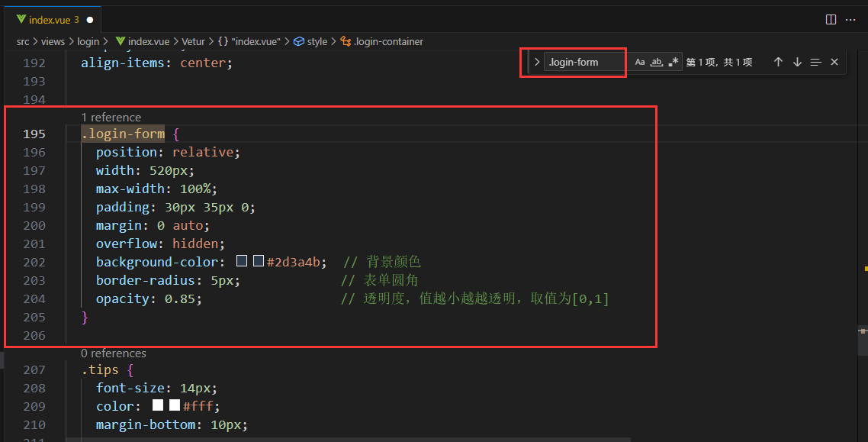This screenshot has height=442, width=868.
Task: Click the "overflow: hidden;" line
Action: pos(160,244)
